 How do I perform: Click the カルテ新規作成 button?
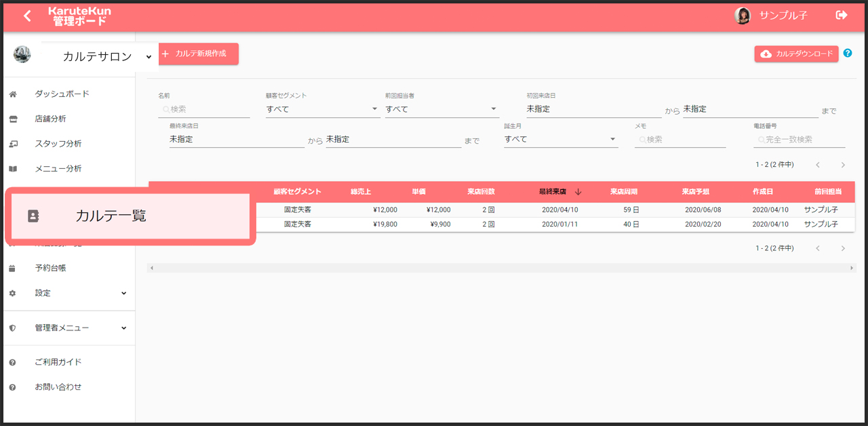pos(198,54)
